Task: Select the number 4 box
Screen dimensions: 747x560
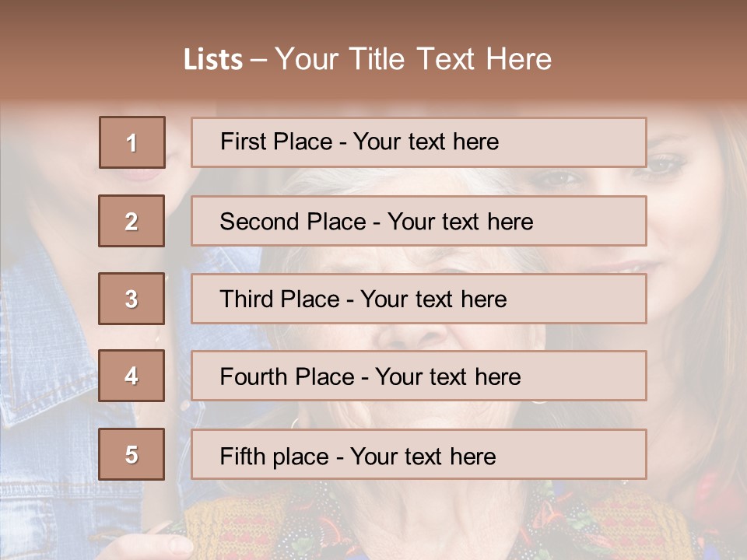Action: (132, 376)
